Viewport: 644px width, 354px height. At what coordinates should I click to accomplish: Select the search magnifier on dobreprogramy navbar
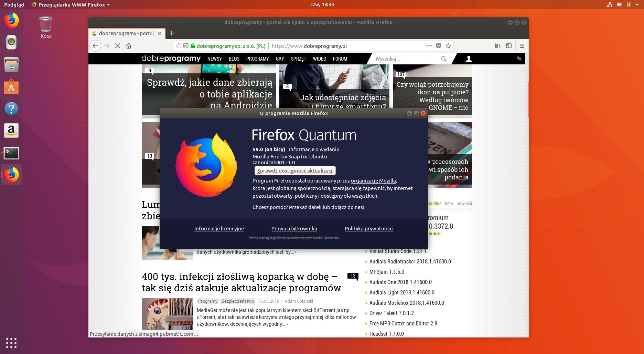point(444,59)
